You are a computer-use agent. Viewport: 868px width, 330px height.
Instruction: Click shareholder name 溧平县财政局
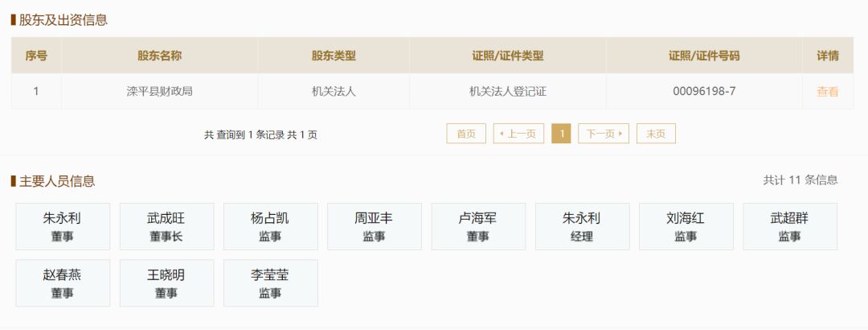click(x=159, y=92)
